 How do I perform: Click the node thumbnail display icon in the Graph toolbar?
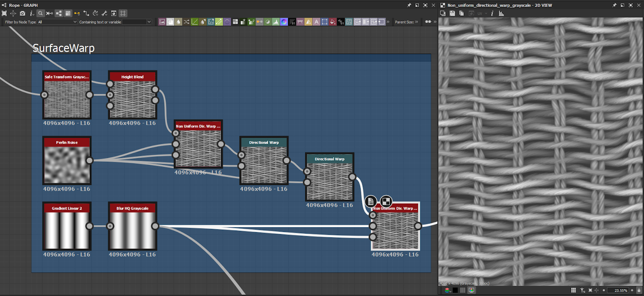pyautogui.click(x=114, y=13)
